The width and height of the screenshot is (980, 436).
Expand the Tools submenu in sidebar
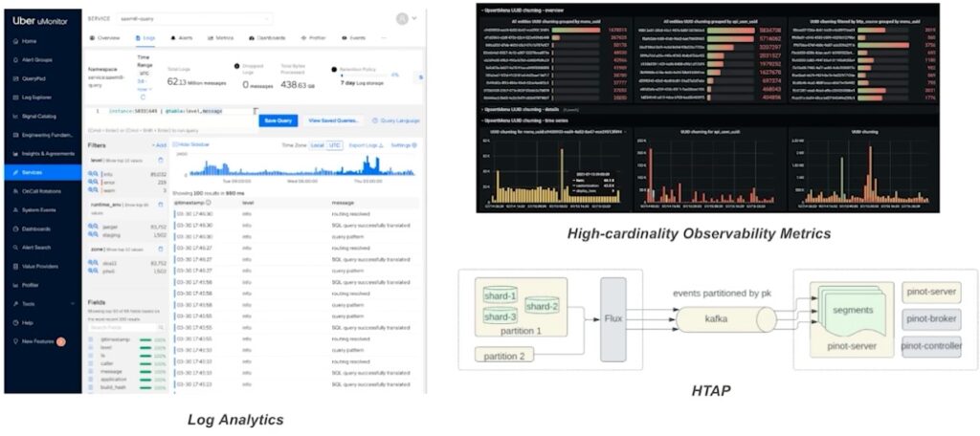coord(31,303)
